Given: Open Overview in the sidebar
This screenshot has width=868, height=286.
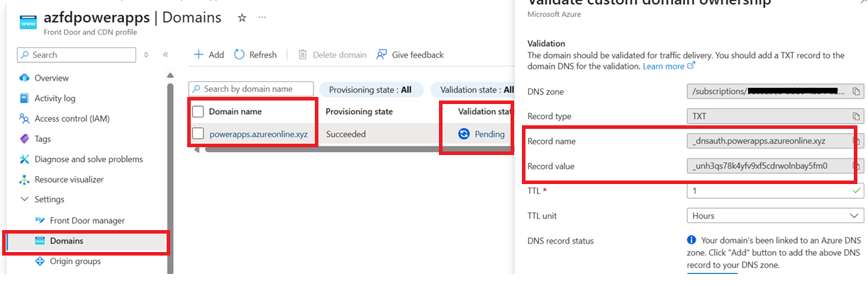Looking at the screenshot, I should click(x=51, y=78).
